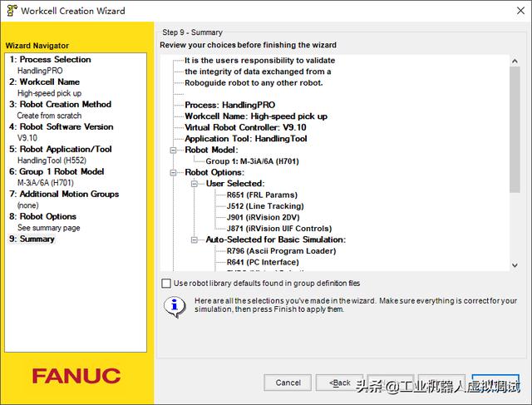Click 'Robot Model:' tree label
Viewport: 532px width, 405px height.
click(211, 150)
